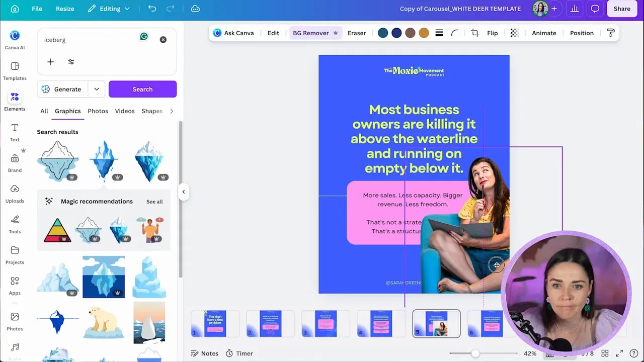Pick the brown color swatch

click(410, 33)
